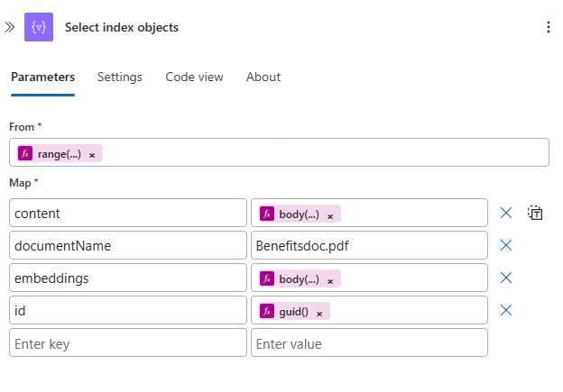Edit the documentName key field
This screenshot has height=392, width=563.
point(128,245)
